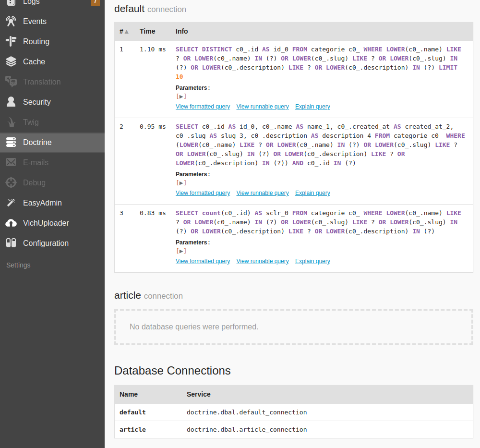480x448 pixels.
Task: Open the Logs panel icon
Action: (11, 2)
